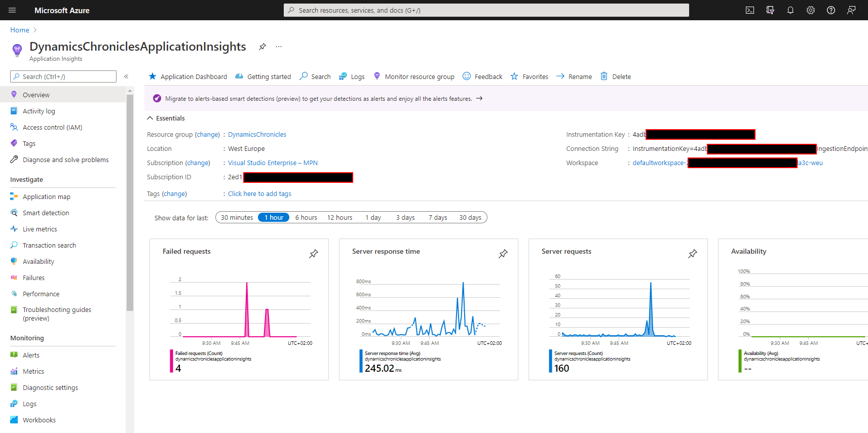Screen dimensions: 868x433
Task: Click the global search resources box
Action: click(x=486, y=10)
